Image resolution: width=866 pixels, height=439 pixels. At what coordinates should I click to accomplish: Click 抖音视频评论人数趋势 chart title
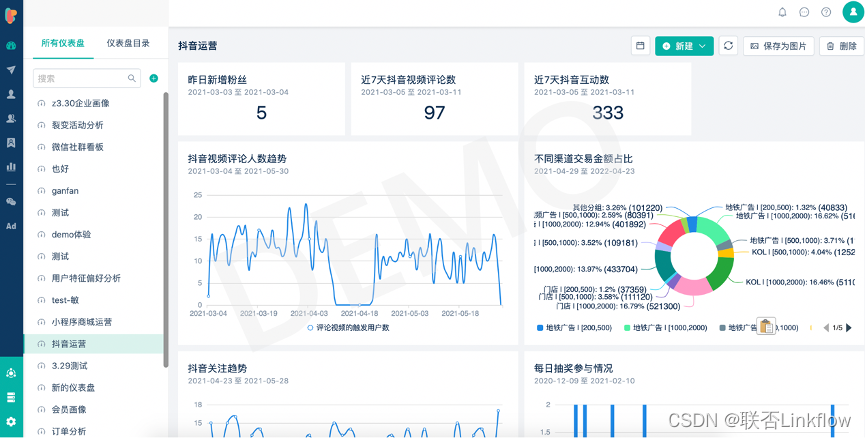(237, 158)
